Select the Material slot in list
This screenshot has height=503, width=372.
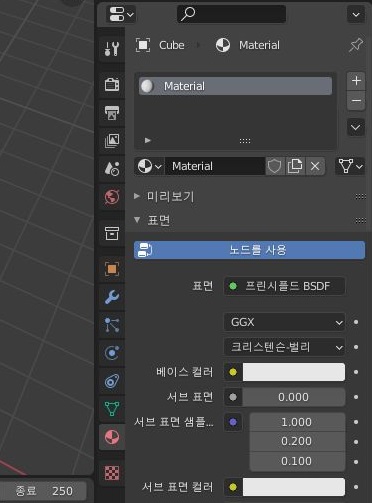(235, 86)
